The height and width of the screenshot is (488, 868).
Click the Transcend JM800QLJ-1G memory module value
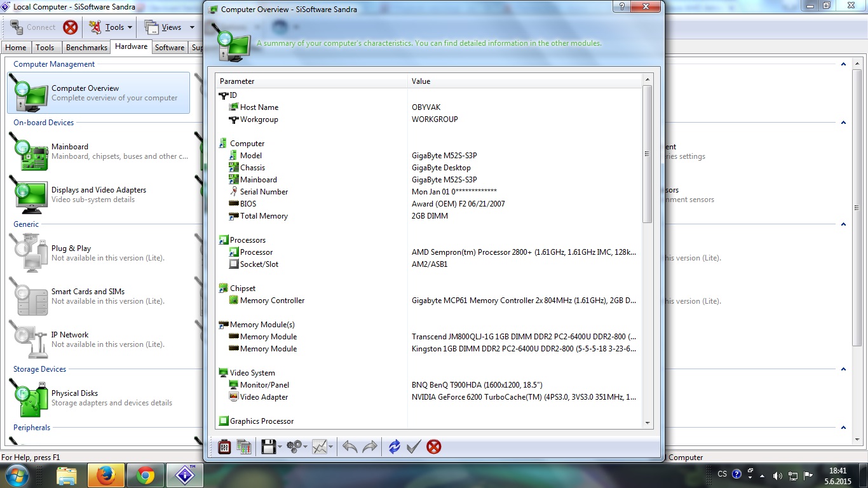click(524, 337)
